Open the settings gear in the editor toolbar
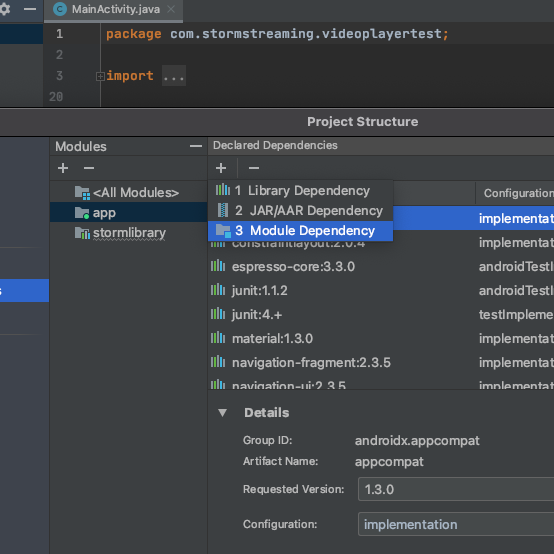This screenshot has width=554, height=554. coord(5,8)
